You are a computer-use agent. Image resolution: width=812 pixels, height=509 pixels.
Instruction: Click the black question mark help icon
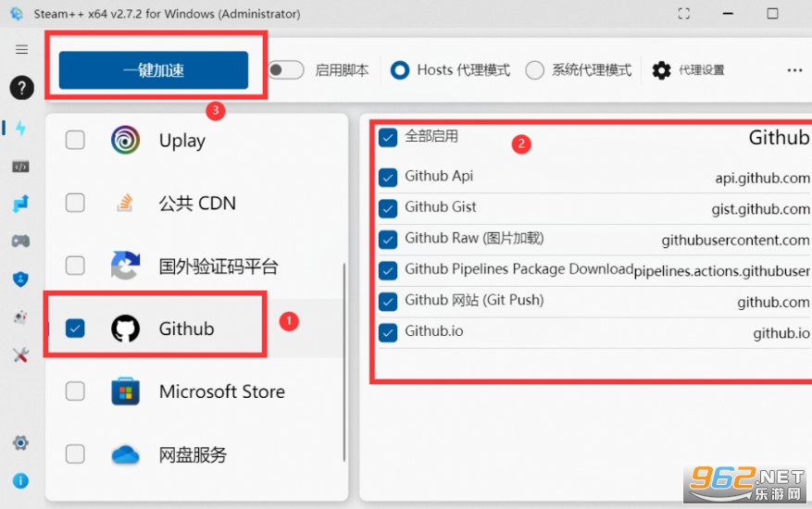(x=21, y=88)
